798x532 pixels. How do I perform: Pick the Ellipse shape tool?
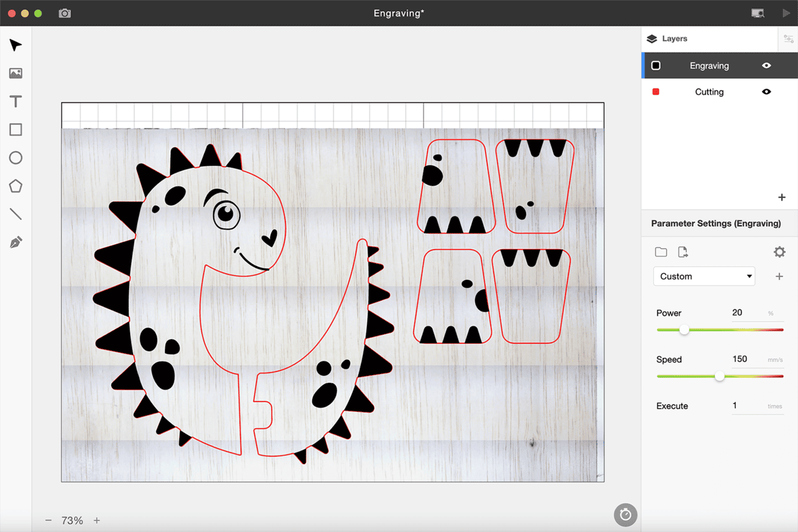click(x=16, y=158)
